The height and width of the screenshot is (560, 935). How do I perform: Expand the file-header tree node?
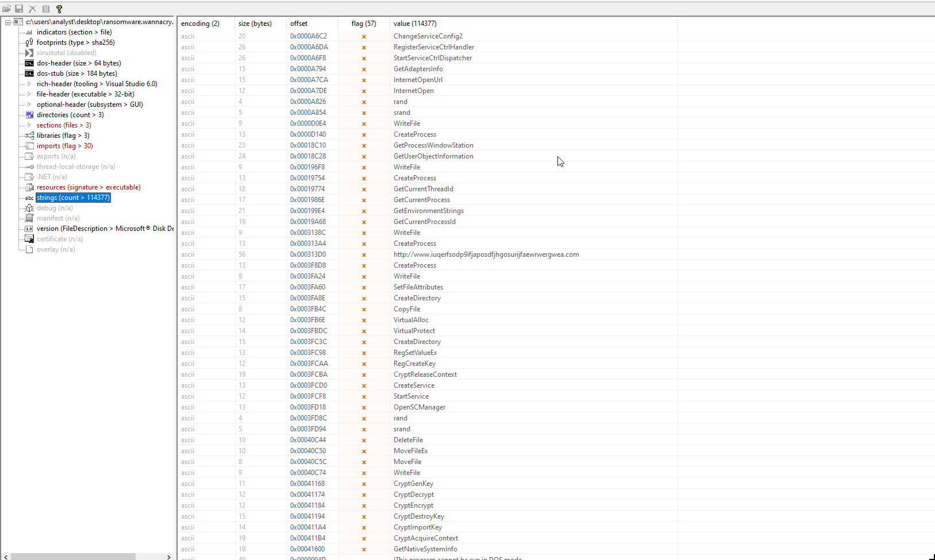pyautogui.click(x=29, y=94)
